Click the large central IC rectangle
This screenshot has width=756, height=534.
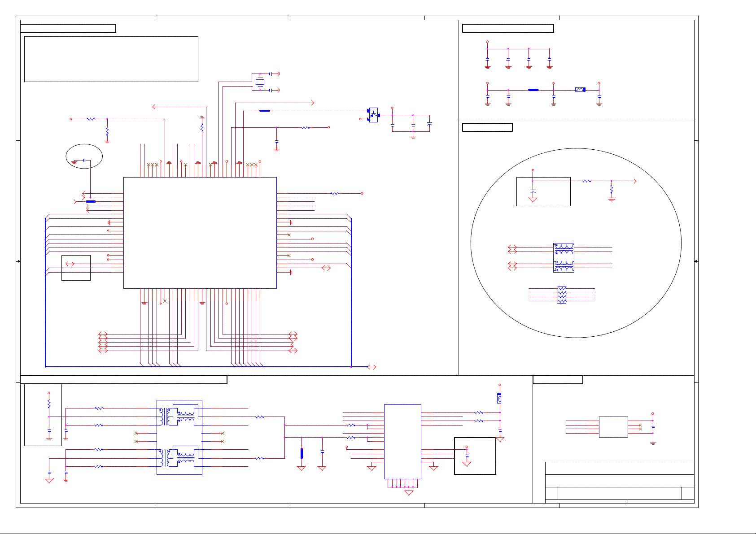coord(200,233)
